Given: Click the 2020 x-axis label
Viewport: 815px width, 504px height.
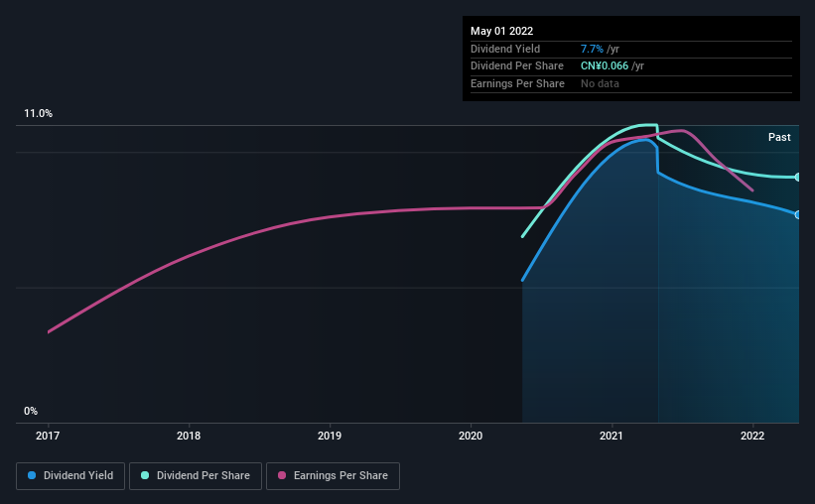Looking at the screenshot, I should pos(471,436).
